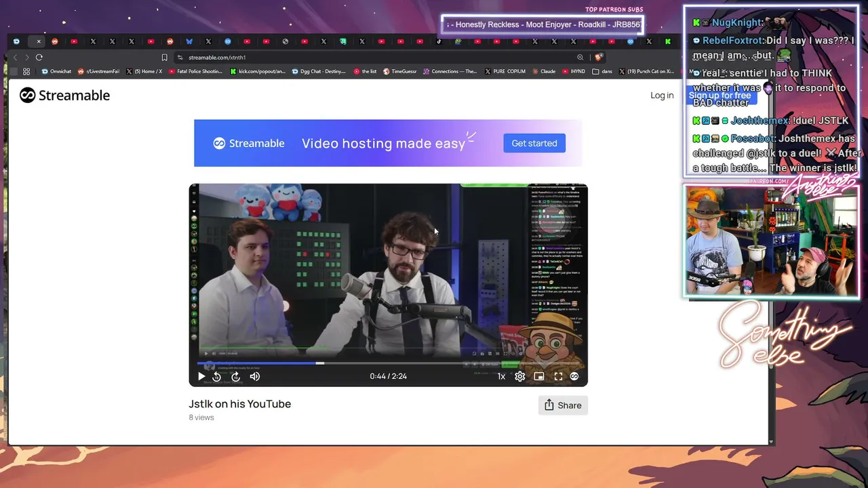
Task: Open the IHYND bookmark
Action: (x=574, y=71)
